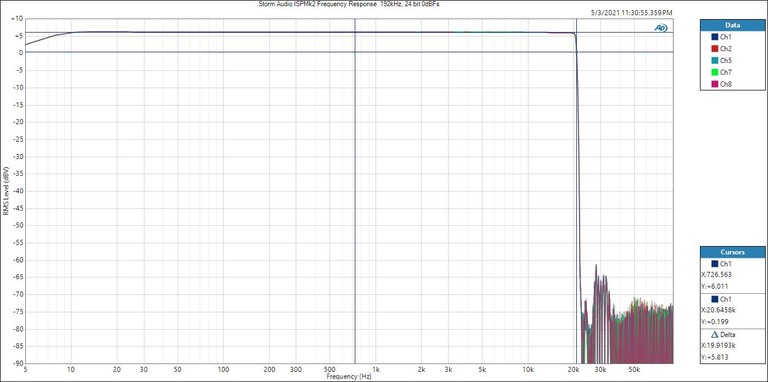This screenshot has width=768, height=382.
Task: Click the Delta X:19.9193k value
Action: coord(719,346)
